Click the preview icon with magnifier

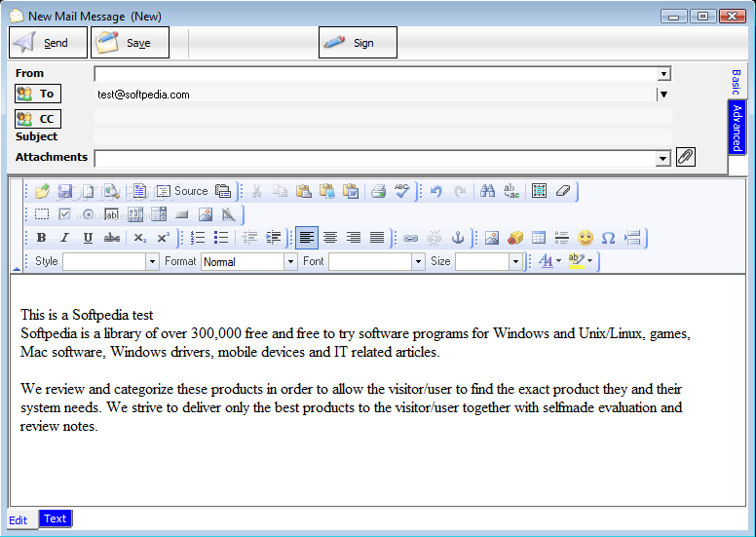pyautogui.click(x=112, y=191)
